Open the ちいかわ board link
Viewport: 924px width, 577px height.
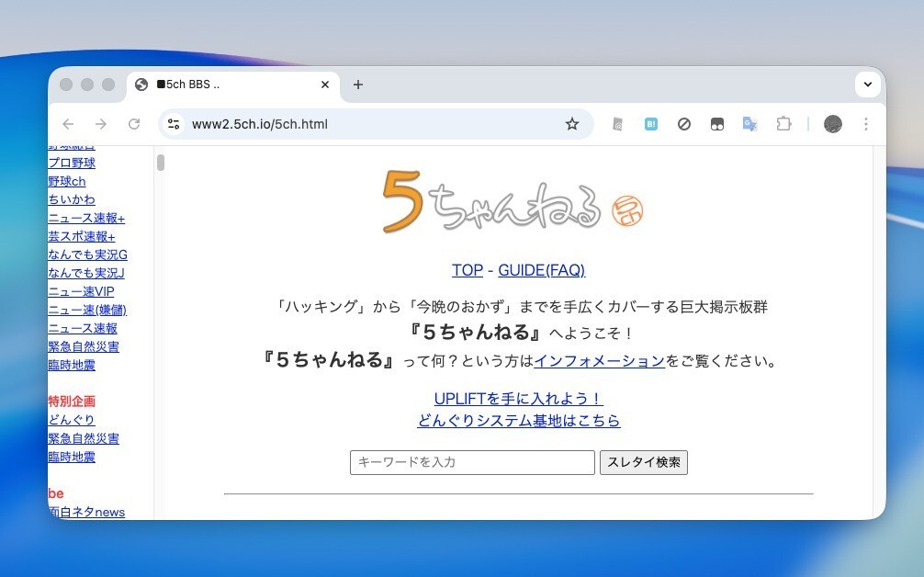(72, 199)
